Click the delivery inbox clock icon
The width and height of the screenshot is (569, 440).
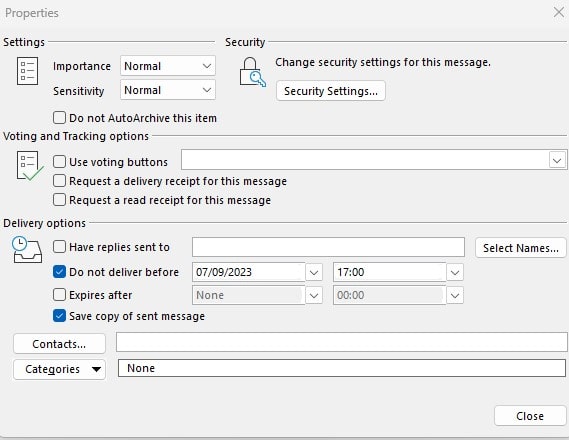(x=27, y=250)
